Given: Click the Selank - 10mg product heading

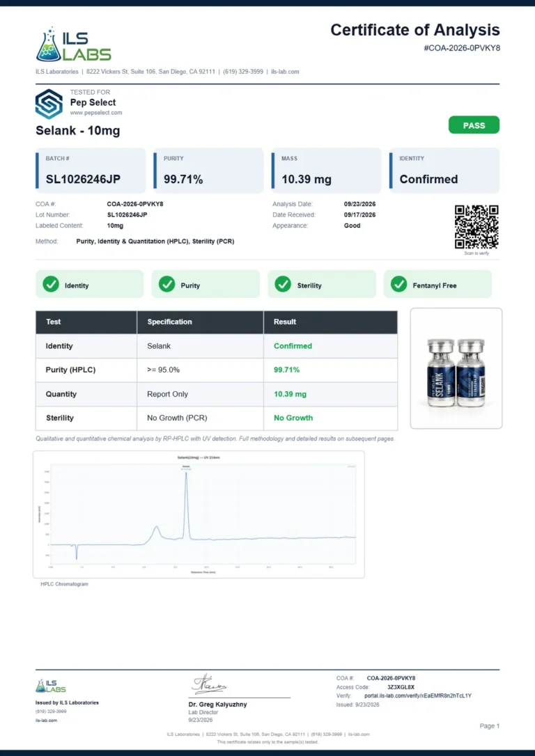Looking at the screenshot, I should point(77,131).
